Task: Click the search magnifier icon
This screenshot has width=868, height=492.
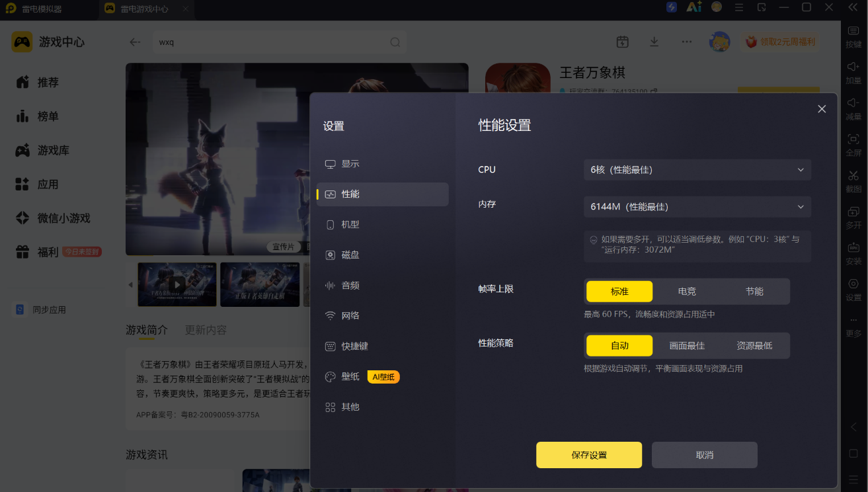Action: [x=395, y=42]
